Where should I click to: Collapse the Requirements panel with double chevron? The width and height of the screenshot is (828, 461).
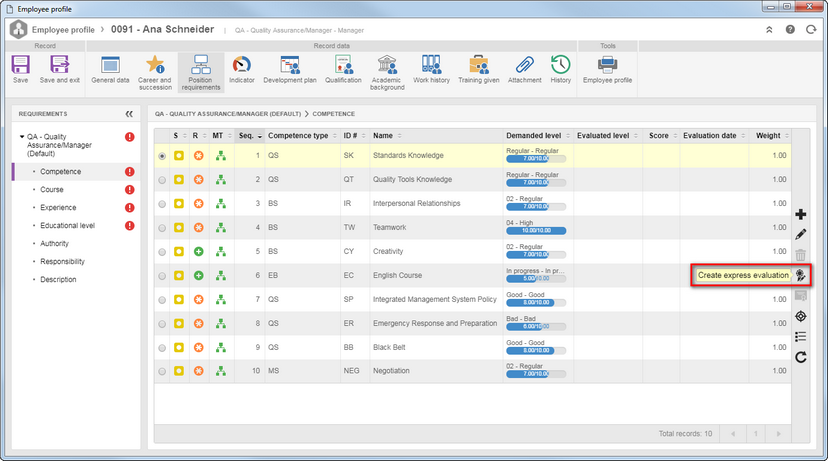[129, 114]
